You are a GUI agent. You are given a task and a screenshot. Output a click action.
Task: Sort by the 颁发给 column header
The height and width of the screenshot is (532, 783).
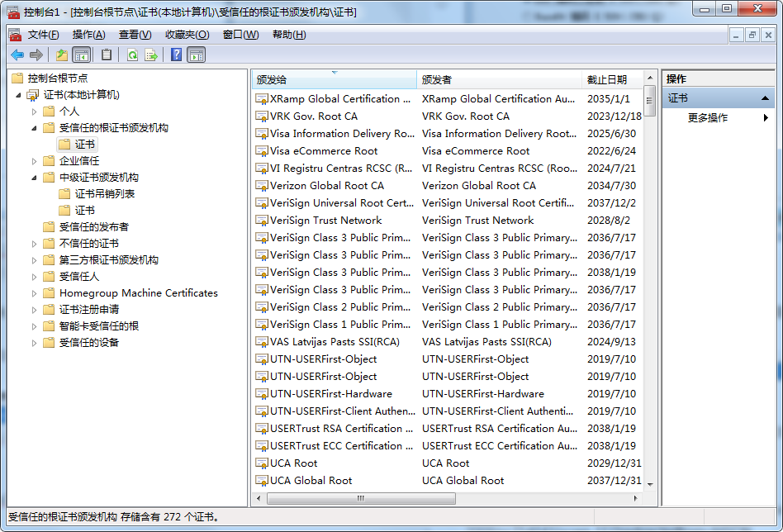pyautogui.click(x=334, y=80)
